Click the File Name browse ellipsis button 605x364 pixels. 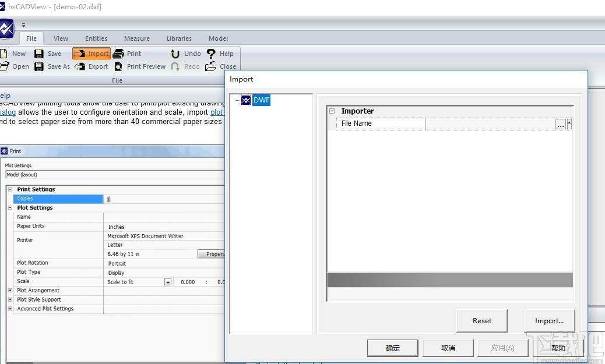click(561, 124)
